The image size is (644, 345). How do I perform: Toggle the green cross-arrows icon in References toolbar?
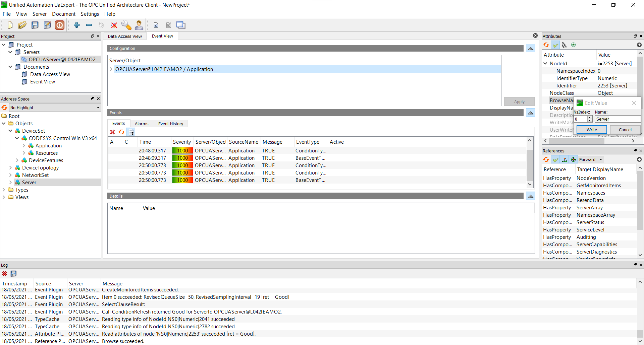573,159
